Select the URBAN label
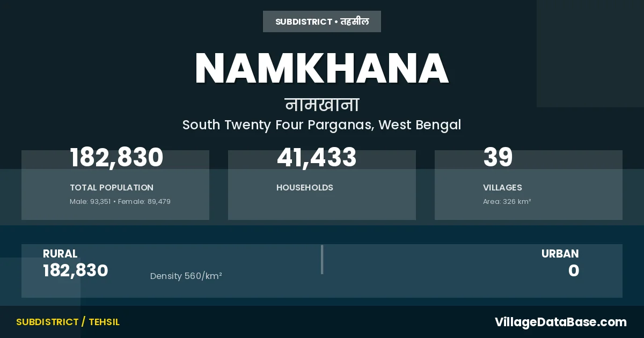644x338 pixels. click(560, 254)
